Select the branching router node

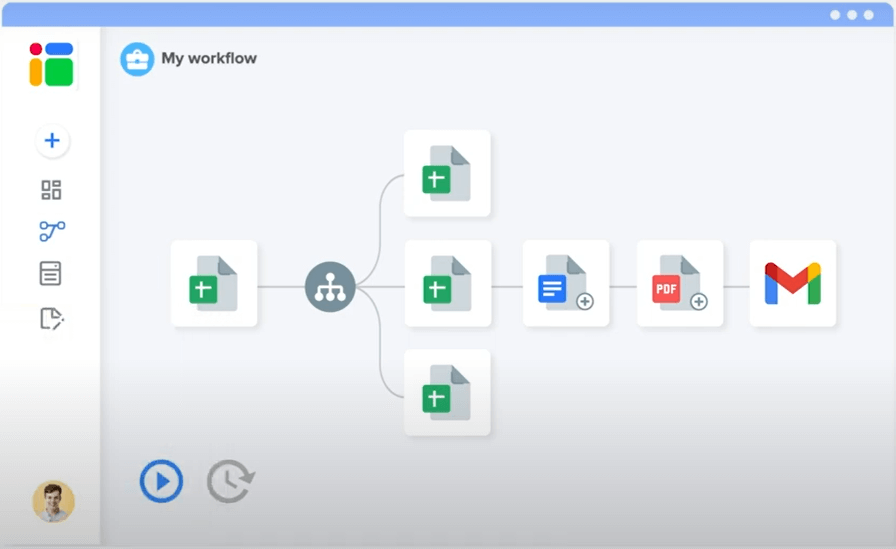pyautogui.click(x=330, y=287)
